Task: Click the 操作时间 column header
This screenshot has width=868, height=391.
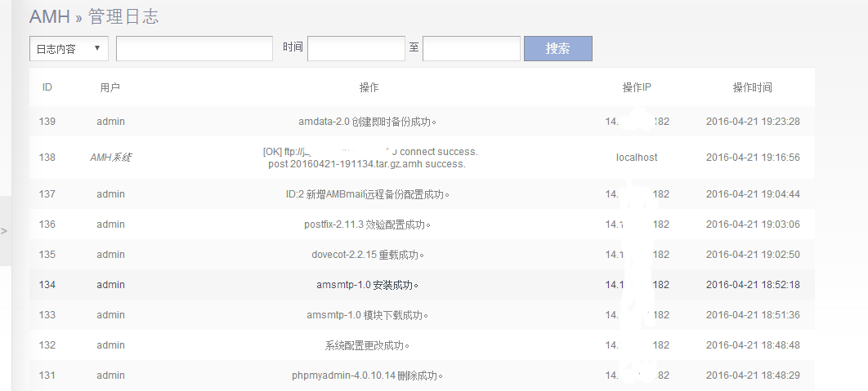Action: click(752, 87)
